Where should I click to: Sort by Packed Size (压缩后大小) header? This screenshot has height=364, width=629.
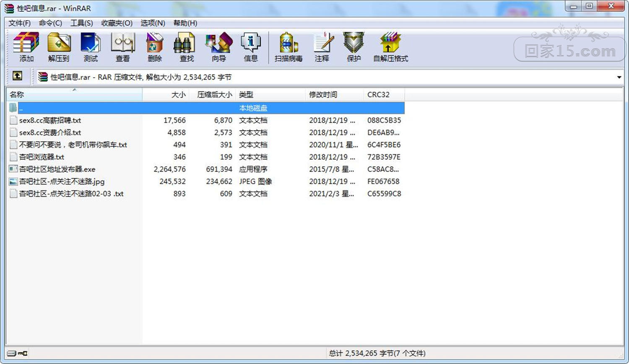coord(213,94)
